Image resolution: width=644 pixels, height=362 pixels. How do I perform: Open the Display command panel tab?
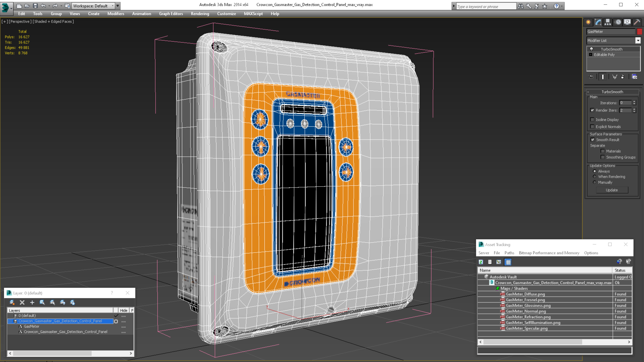627,22
